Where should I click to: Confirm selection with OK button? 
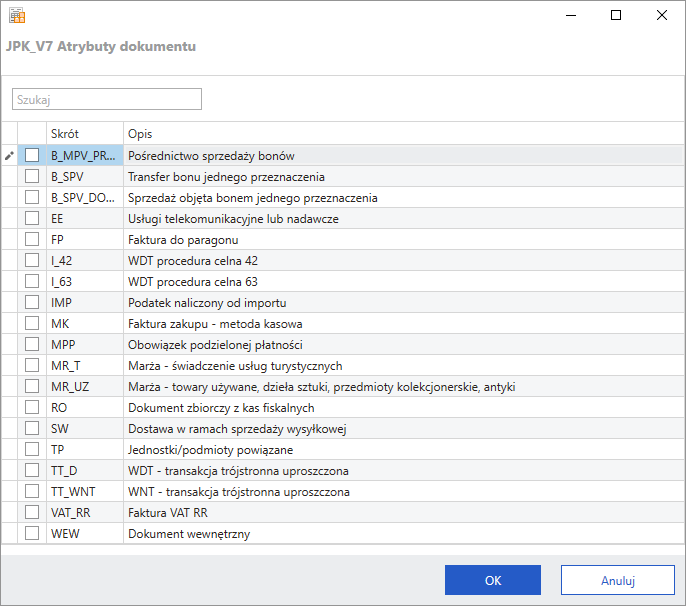(492, 580)
